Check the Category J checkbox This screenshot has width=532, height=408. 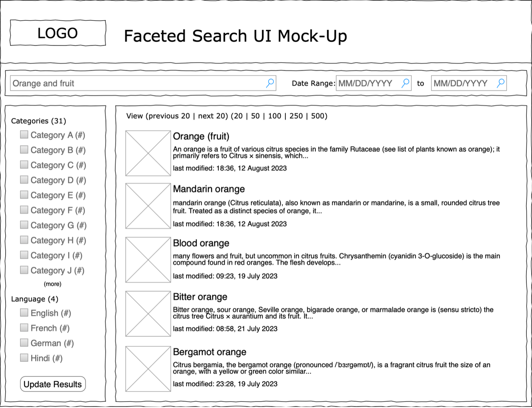pyautogui.click(x=24, y=270)
